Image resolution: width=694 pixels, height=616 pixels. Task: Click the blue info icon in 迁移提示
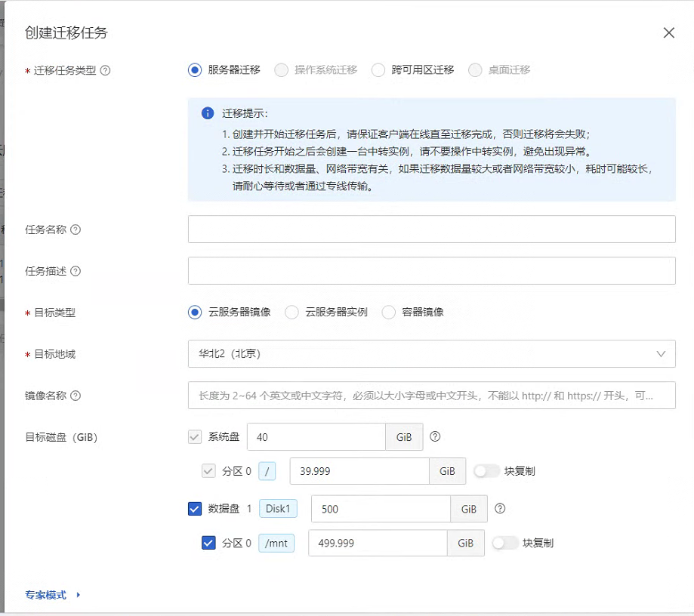pyautogui.click(x=208, y=113)
